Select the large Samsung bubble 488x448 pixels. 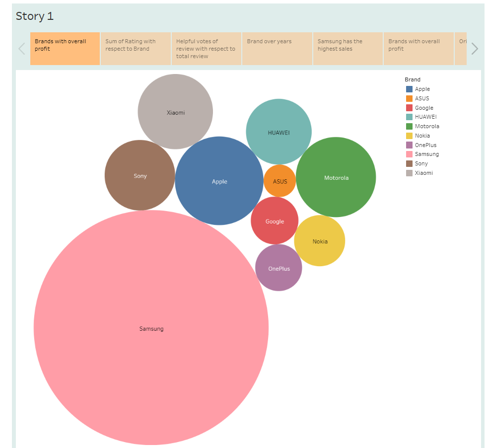pyautogui.click(x=151, y=328)
